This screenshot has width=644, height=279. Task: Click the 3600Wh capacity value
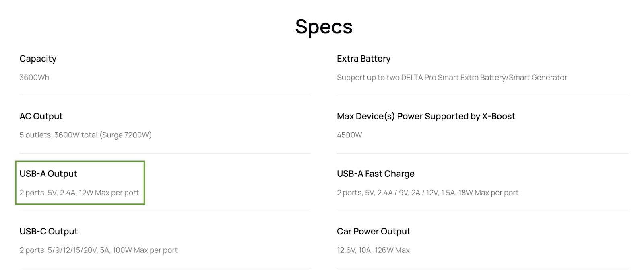tap(34, 78)
